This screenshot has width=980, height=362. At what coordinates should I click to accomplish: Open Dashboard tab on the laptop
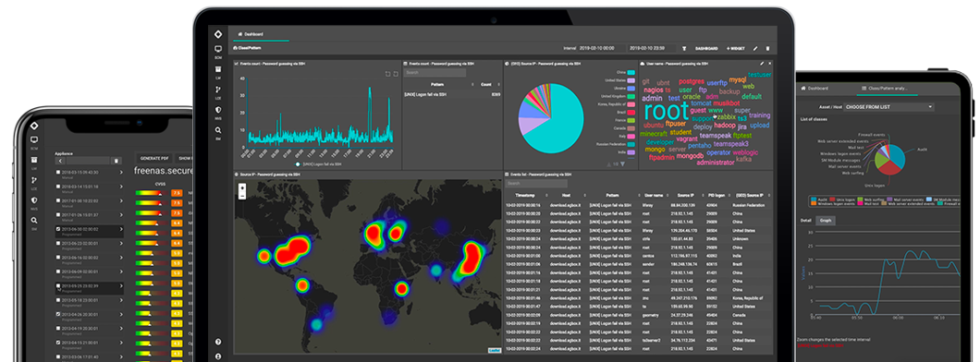click(x=251, y=33)
